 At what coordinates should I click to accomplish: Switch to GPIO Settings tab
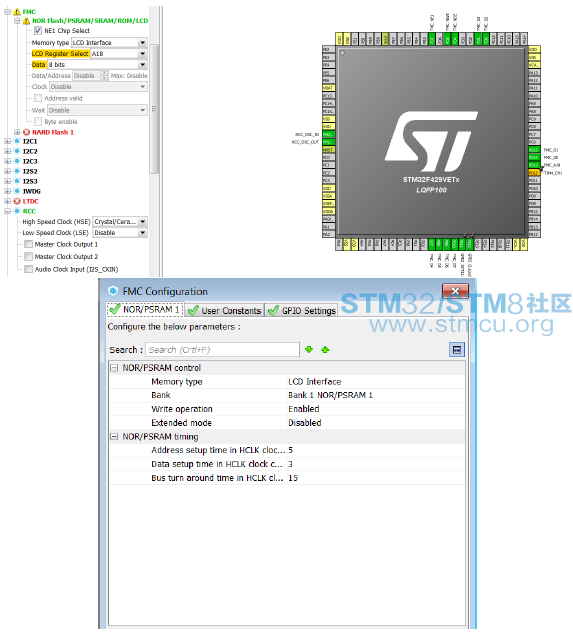pyautogui.click(x=302, y=310)
